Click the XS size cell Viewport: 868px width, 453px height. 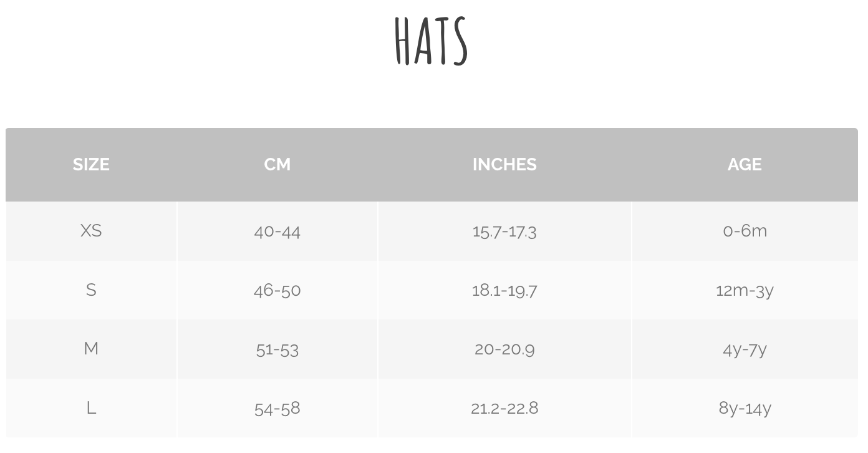91,231
